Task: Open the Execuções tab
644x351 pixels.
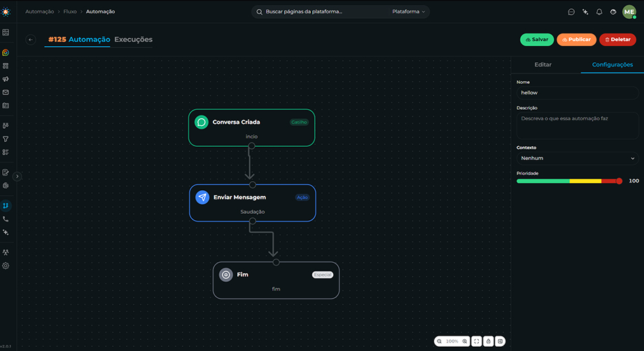Action: (133, 39)
